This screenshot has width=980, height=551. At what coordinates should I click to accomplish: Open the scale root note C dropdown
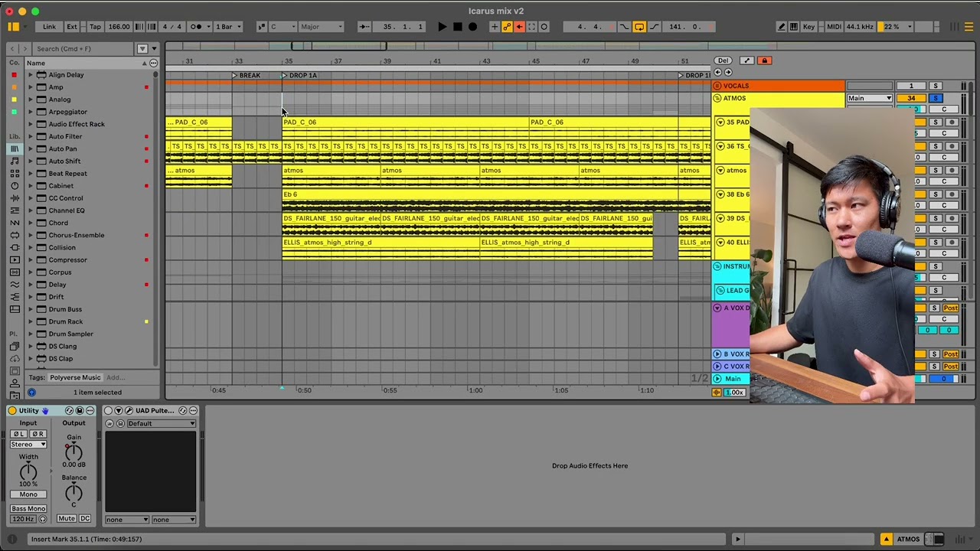[282, 27]
